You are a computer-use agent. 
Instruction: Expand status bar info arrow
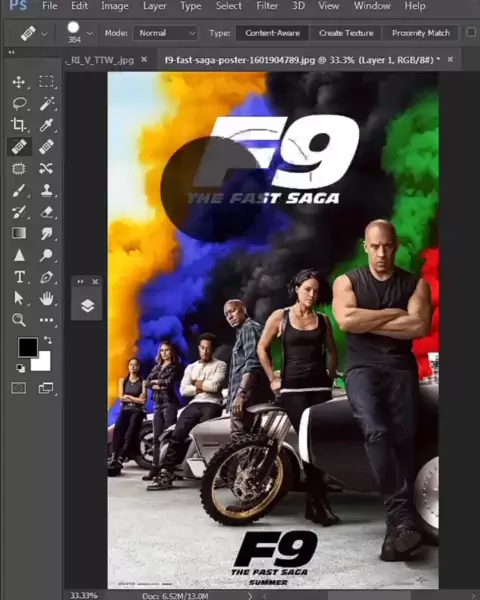[x=250, y=596]
